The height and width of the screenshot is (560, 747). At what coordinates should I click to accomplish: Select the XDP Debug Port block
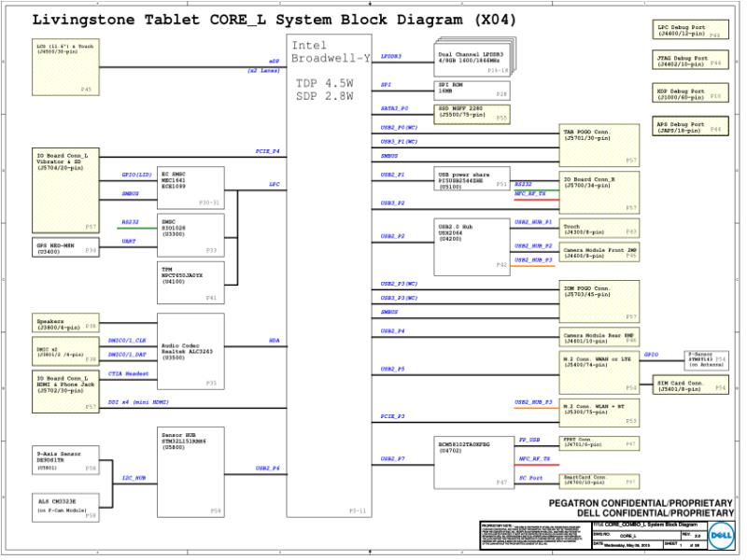click(x=690, y=92)
